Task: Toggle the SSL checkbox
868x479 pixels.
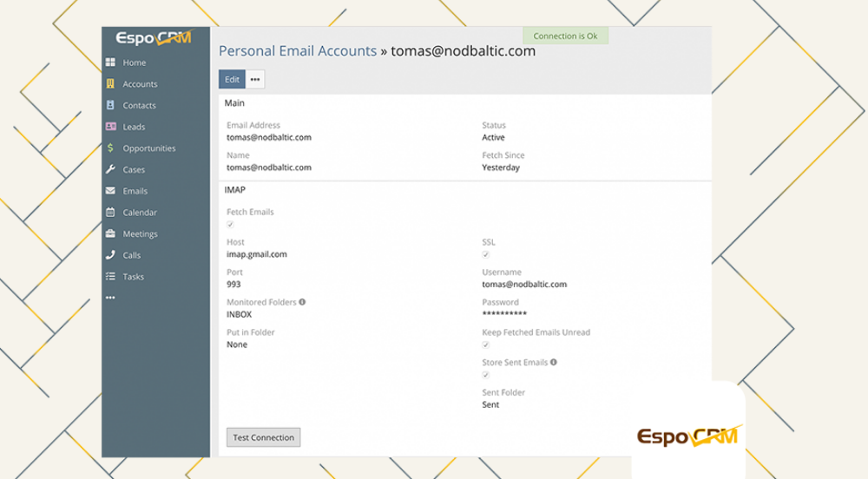Action: (x=485, y=254)
